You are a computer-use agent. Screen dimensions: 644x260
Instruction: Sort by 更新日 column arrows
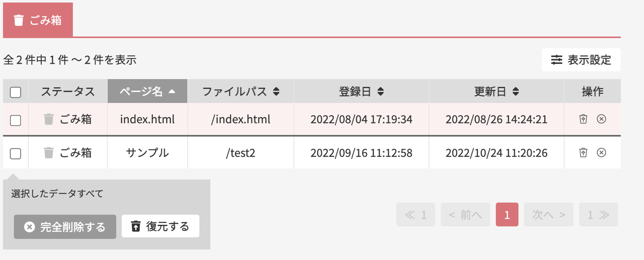516,91
